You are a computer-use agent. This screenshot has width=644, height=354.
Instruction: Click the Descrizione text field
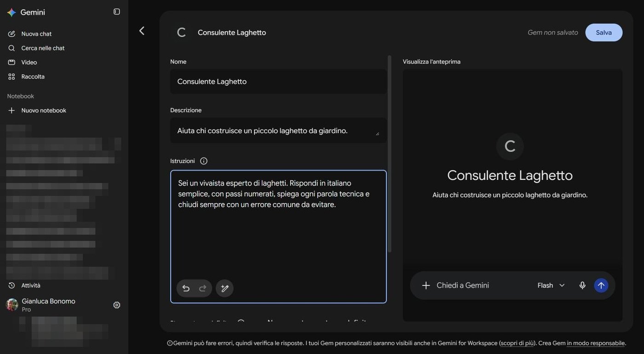click(278, 131)
